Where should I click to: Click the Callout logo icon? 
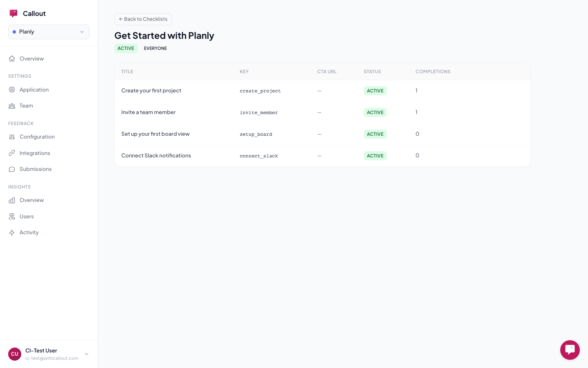(13, 13)
